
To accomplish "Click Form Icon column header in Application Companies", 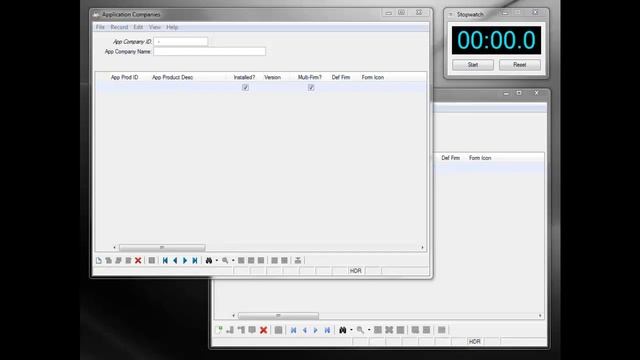I will click(x=373, y=77).
